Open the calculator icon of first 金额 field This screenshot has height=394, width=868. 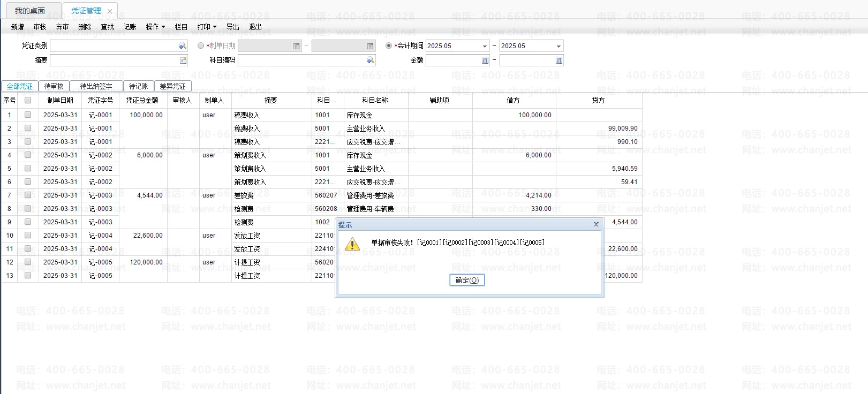pyautogui.click(x=485, y=60)
